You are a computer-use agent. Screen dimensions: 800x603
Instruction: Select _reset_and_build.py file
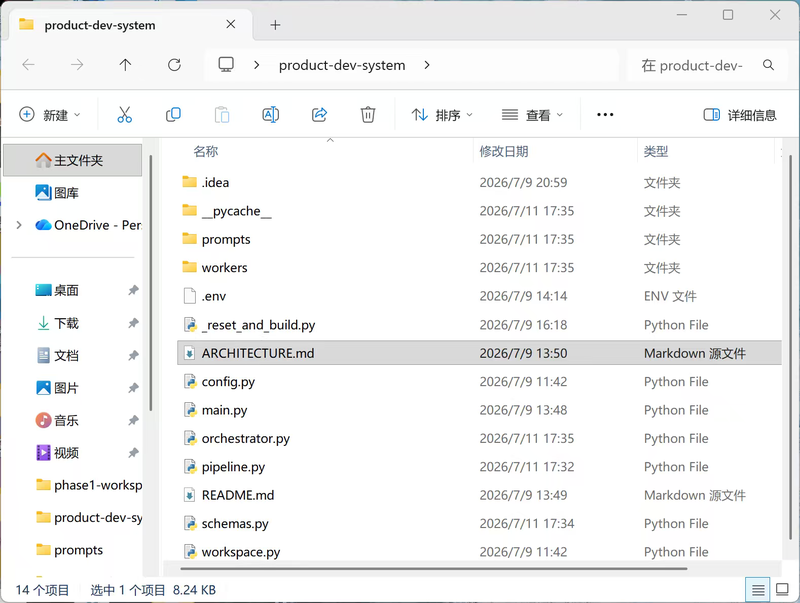[249, 325]
